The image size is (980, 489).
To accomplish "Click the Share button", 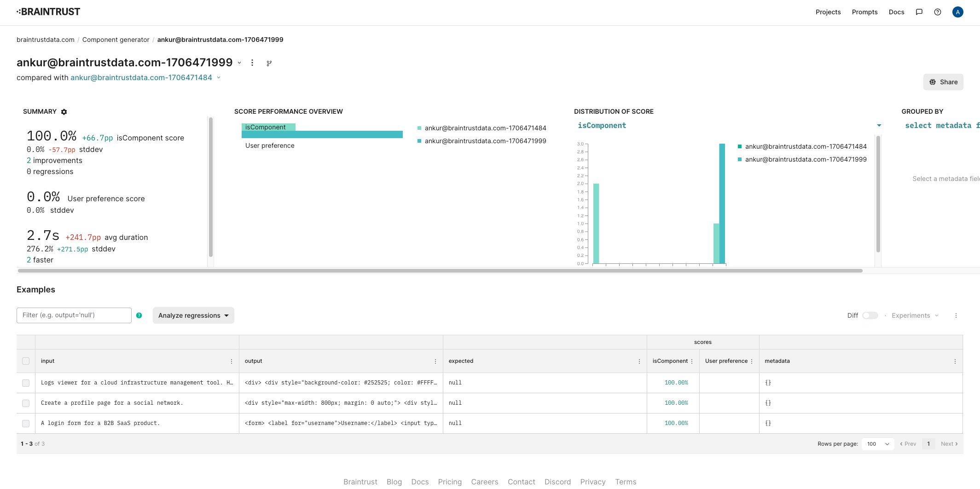I will click(943, 82).
